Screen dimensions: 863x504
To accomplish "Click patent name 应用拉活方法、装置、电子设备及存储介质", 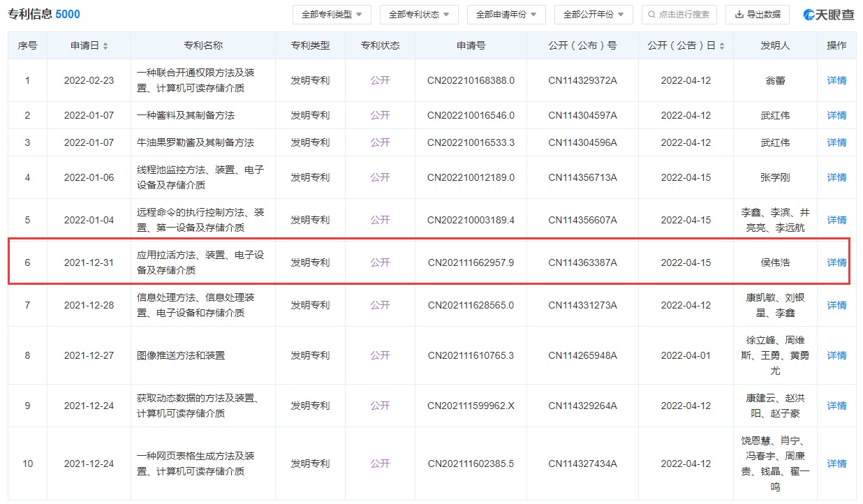I will 200,262.
